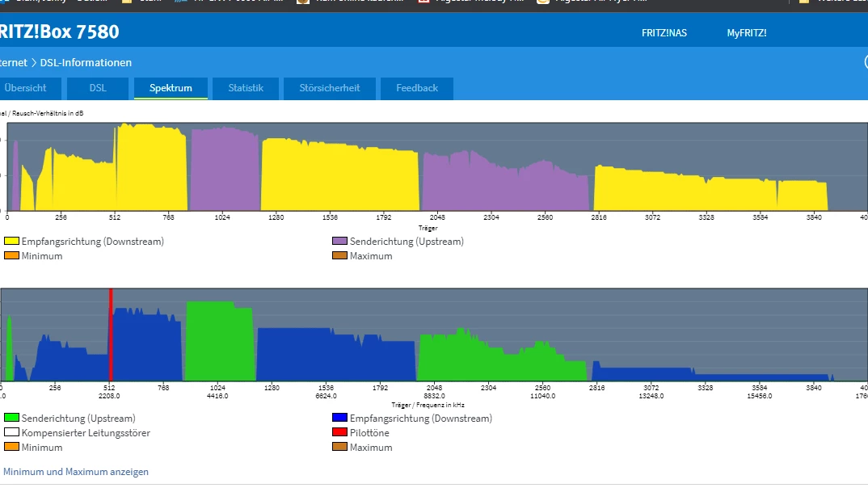Image resolution: width=868 pixels, height=488 pixels.
Task: Click the 'Rausch-Verhältnis in dB' axis label
Action: pos(47,113)
